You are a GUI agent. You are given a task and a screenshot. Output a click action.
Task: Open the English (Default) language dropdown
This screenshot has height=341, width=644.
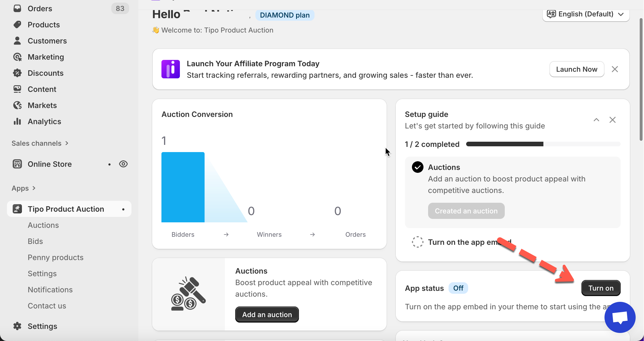[x=586, y=14]
